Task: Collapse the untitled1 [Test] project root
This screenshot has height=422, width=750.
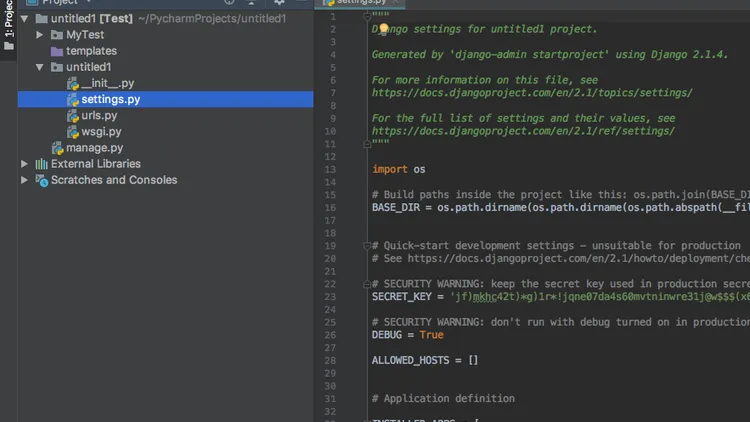Action: pyautogui.click(x=24, y=19)
